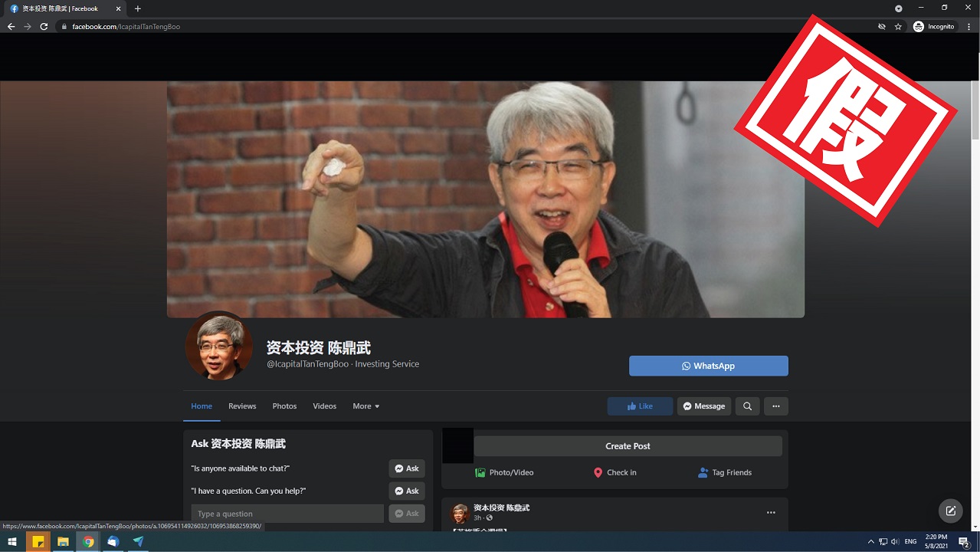Click the @IcapitalTanTengBoo handle text
Image resolution: width=980 pixels, height=552 pixels.
coord(307,364)
